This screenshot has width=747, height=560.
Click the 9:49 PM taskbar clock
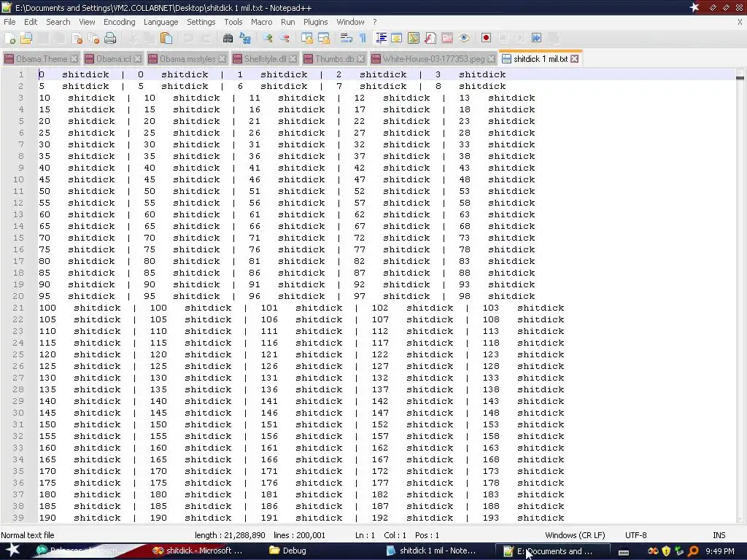point(720,551)
